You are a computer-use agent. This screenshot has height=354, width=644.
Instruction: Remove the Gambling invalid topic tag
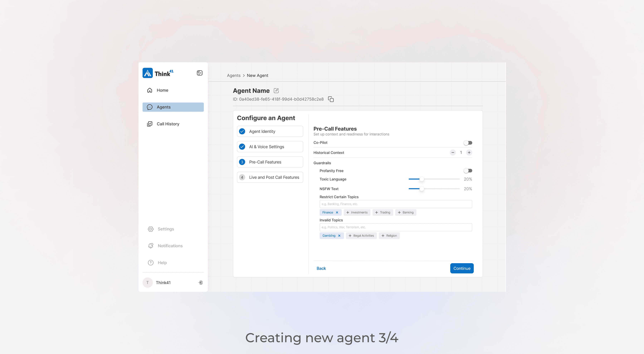[339, 236]
